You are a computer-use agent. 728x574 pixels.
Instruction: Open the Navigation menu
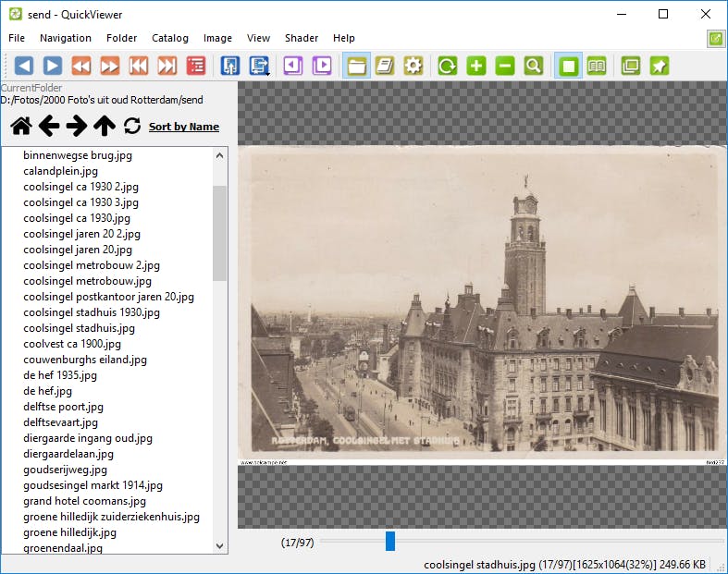tap(66, 38)
